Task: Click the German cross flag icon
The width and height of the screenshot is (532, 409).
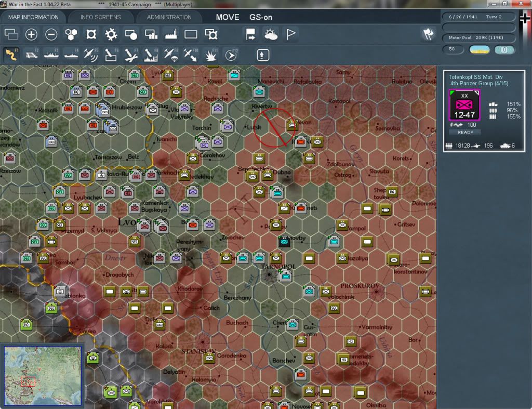Action: 525,18
